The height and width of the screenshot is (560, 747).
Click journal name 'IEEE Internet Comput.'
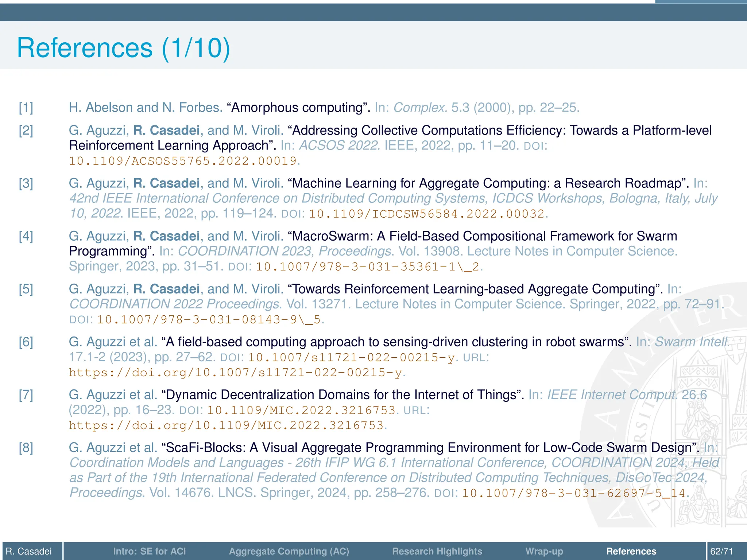[612, 395]
